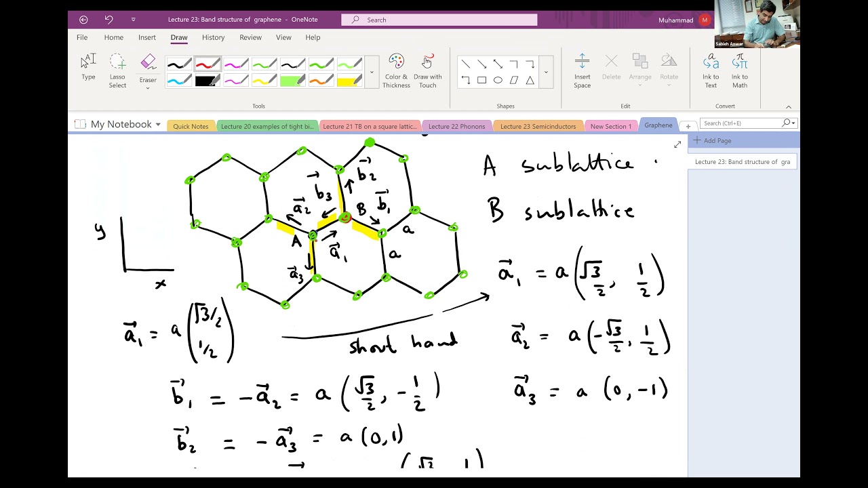Choose the red pen
The height and width of the screenshot is (488, 868).
pos(208,64)
